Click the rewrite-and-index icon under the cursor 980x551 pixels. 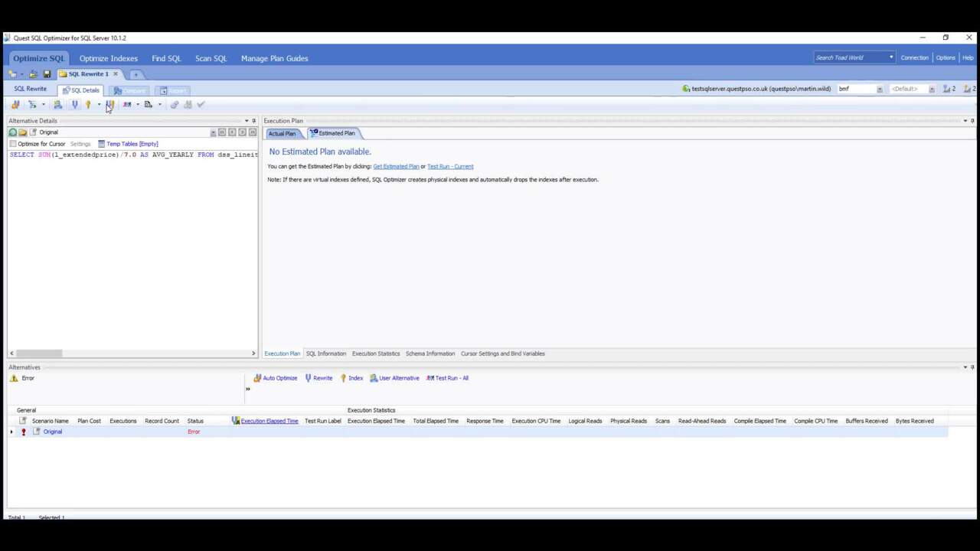110,105
